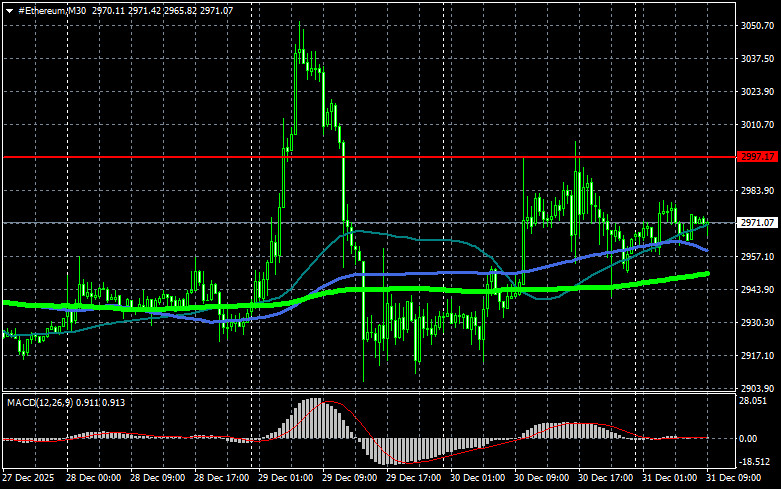This screenshot has height=489, width=781.
Task: Click the 30 Dec 09:00 time label
Action: click(x=544, y=479)
